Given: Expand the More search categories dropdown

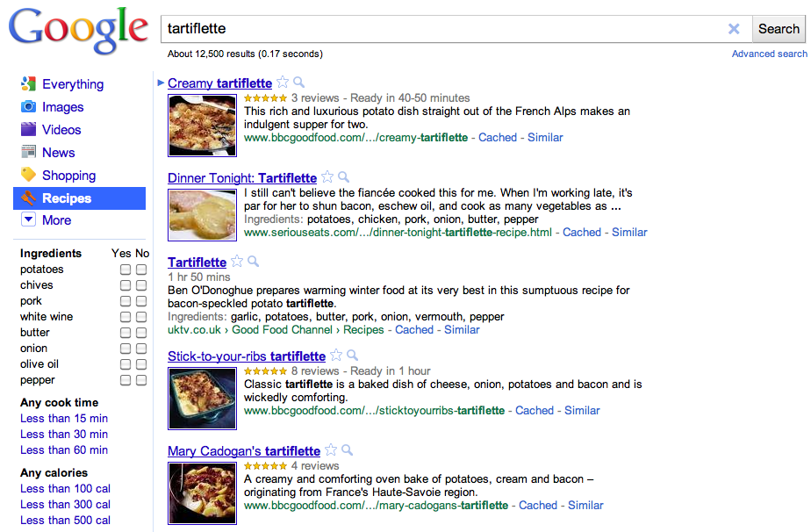Looking at the screenshot, I should [28, 219].
